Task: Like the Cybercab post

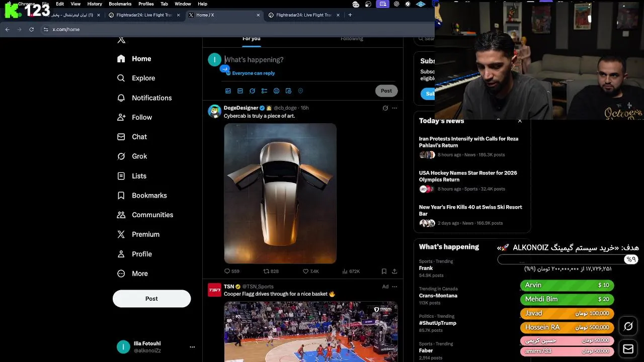Action: point(310,271)
